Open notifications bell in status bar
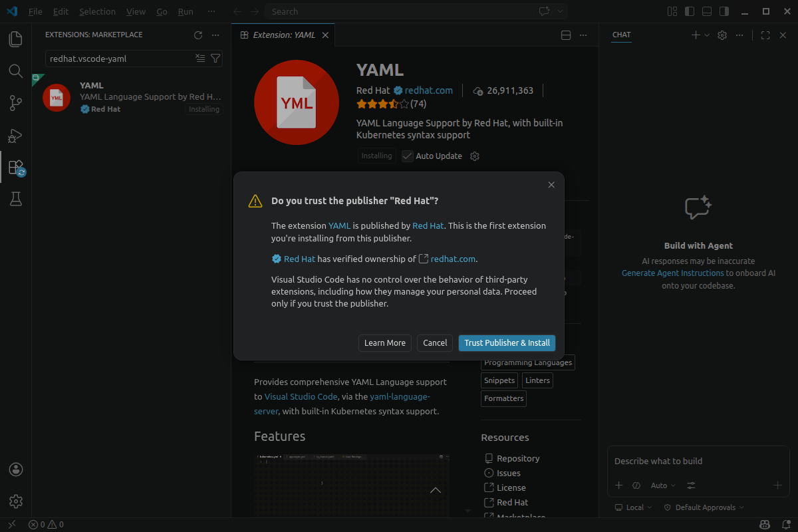Screen dimensions: 798x532 785,525
